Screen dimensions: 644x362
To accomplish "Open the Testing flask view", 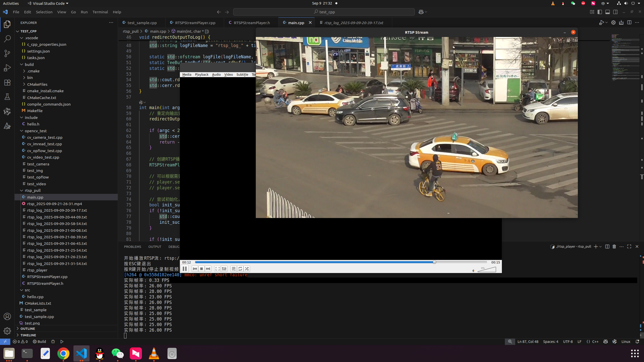I will click(7, 97).
